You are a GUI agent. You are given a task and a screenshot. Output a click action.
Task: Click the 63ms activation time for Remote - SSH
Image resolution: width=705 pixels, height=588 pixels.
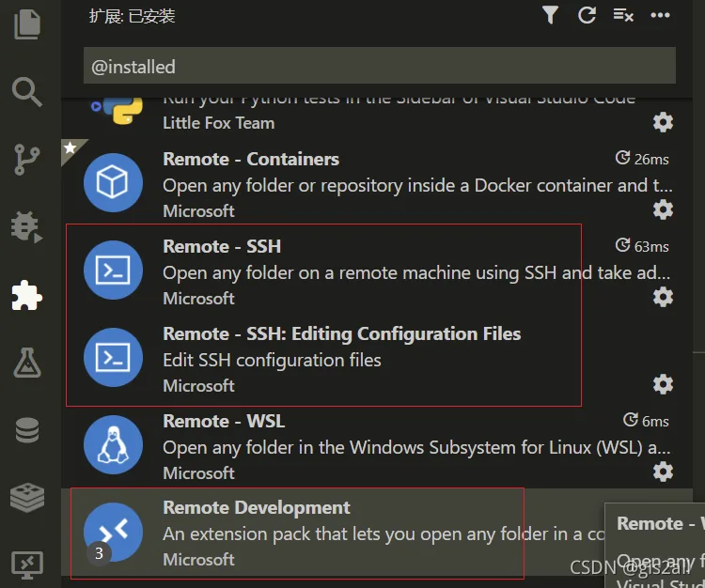tap(642, 246)
